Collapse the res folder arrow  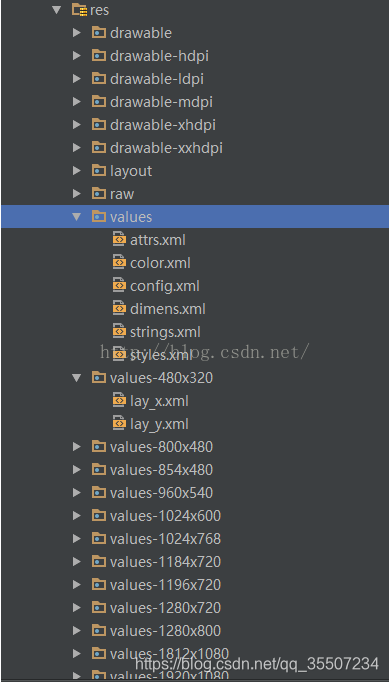pos(57,10)
